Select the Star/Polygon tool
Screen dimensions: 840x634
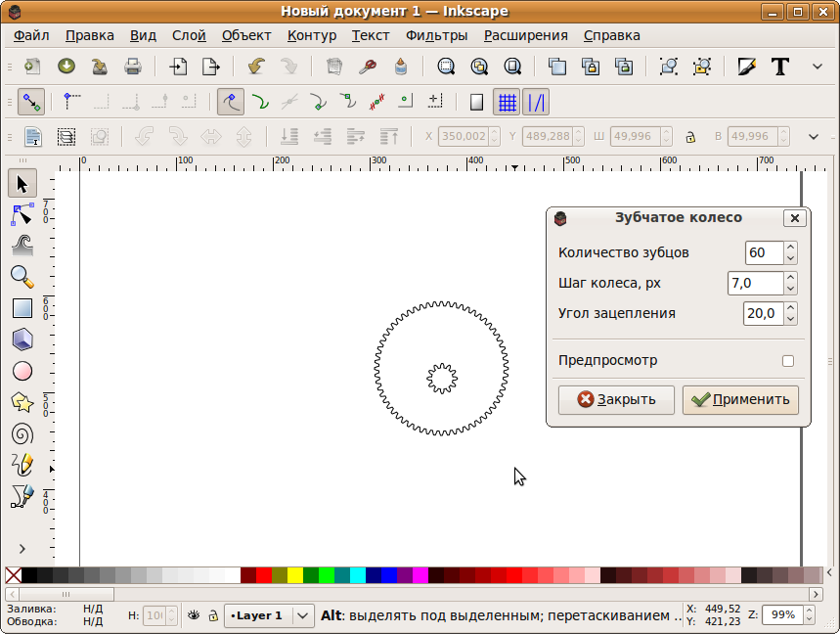22,402
